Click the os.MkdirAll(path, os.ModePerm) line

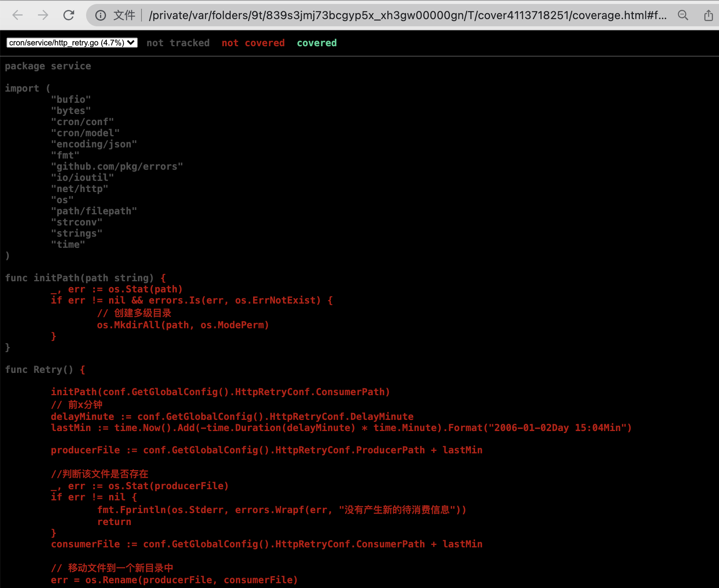[183, 325]
